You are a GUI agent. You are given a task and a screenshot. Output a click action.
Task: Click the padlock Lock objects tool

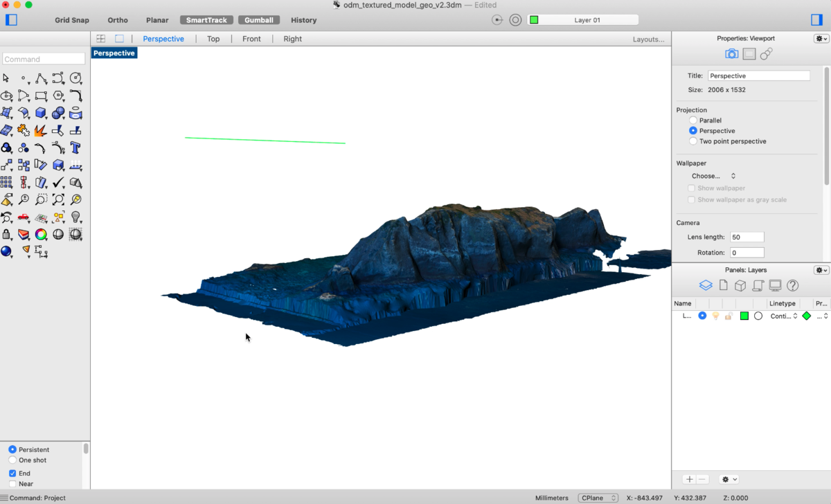[x=6, y=235]
